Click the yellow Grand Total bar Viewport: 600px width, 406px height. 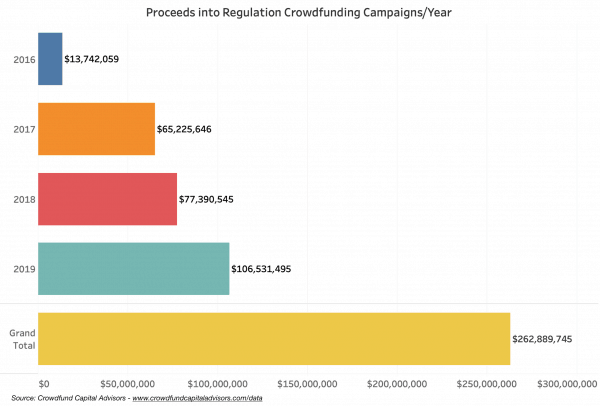(273, 338)
